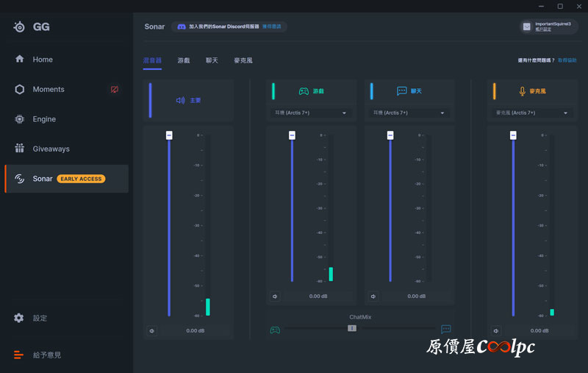Click the chat channel volume slider handle
588x373 pixels.
click(390, 135)
